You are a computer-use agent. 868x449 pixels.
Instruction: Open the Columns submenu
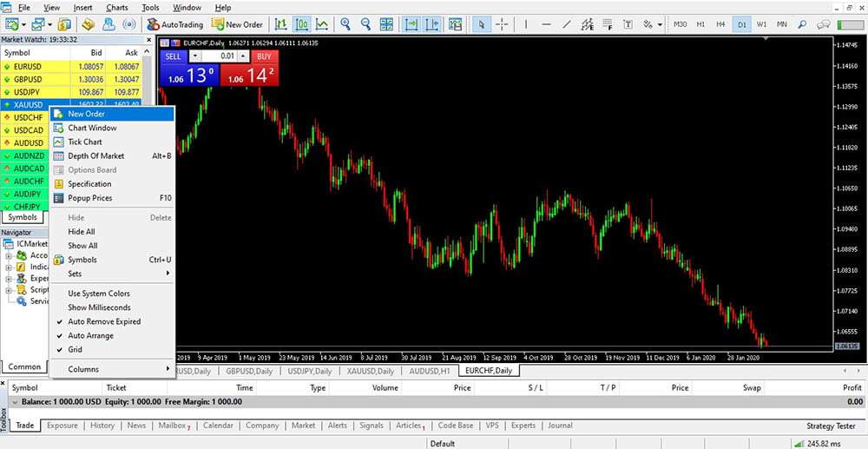pyautogui.click(x=112, y=369)
